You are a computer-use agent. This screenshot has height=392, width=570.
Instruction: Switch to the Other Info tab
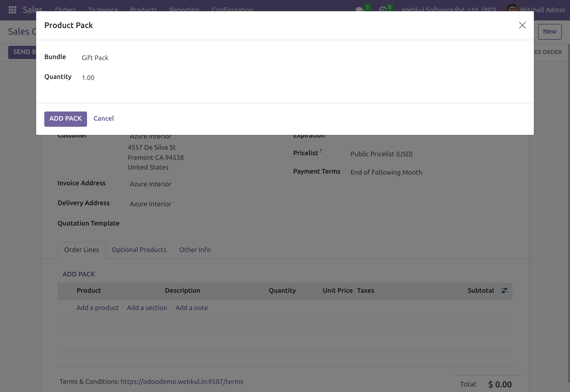(195, 250)
